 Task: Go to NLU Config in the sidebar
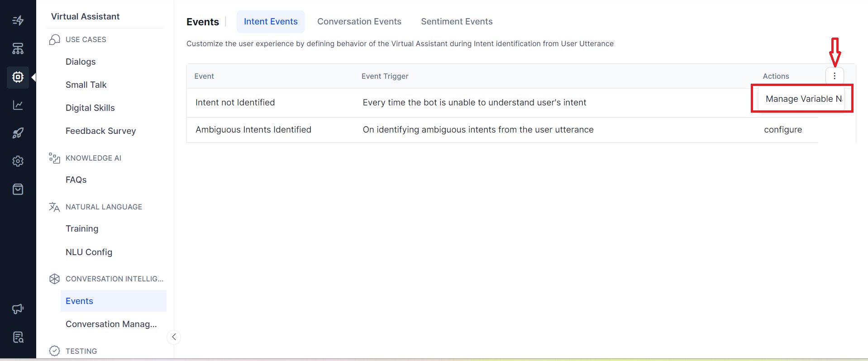click(x=89, y=252)
